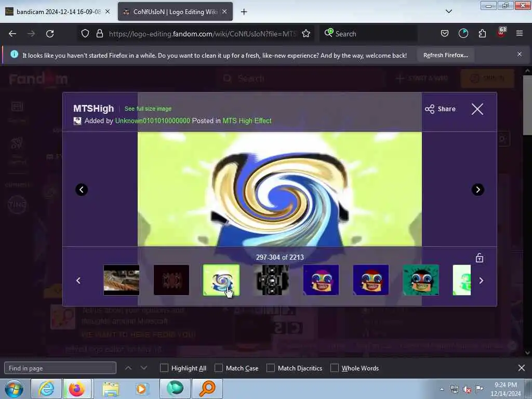Move the thumbnail strip left with chevron

coord(78,281)
